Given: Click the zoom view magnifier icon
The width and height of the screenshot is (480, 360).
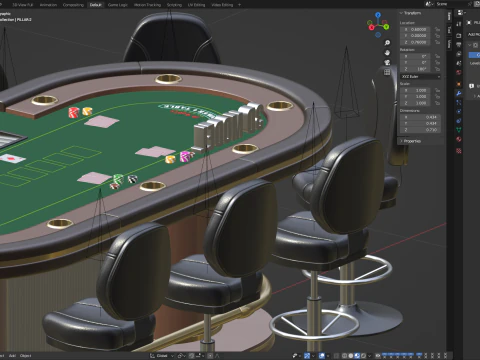Looking at the screenshot, I should (387, 43).
